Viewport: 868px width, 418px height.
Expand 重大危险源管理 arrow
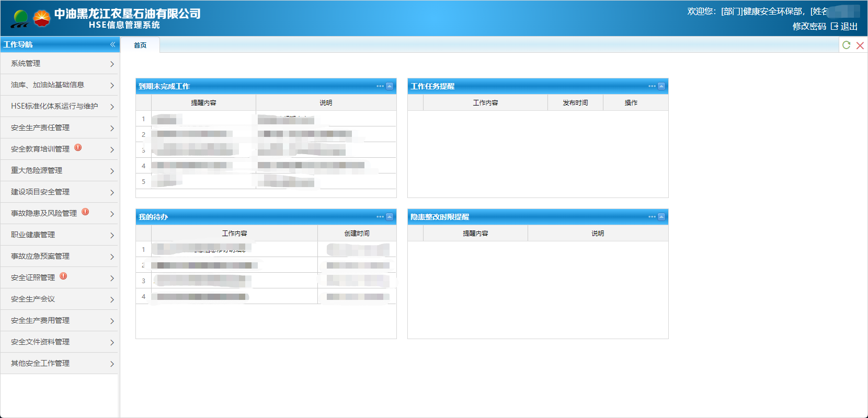tap(112, 171)
